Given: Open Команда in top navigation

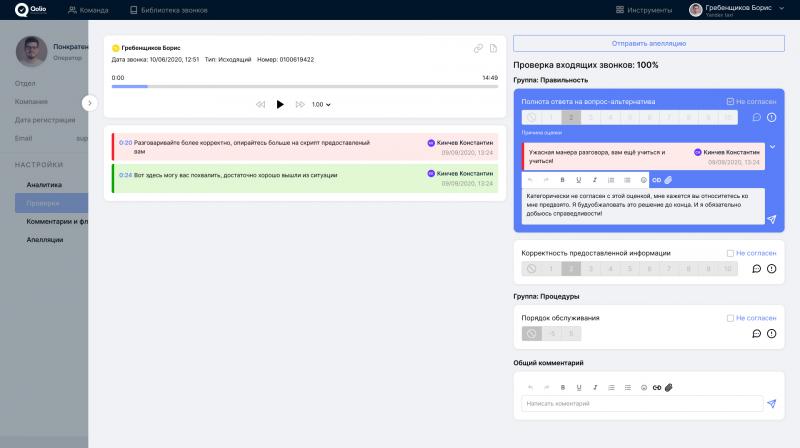Looking at the screenshot, I should coord(88,10).
